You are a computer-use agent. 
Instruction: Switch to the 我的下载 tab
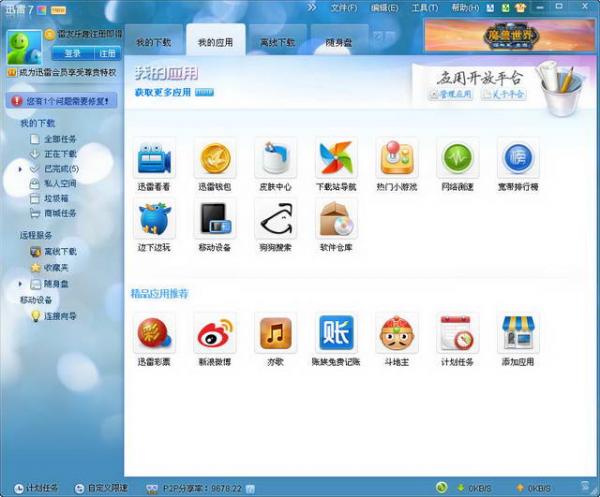154,41
